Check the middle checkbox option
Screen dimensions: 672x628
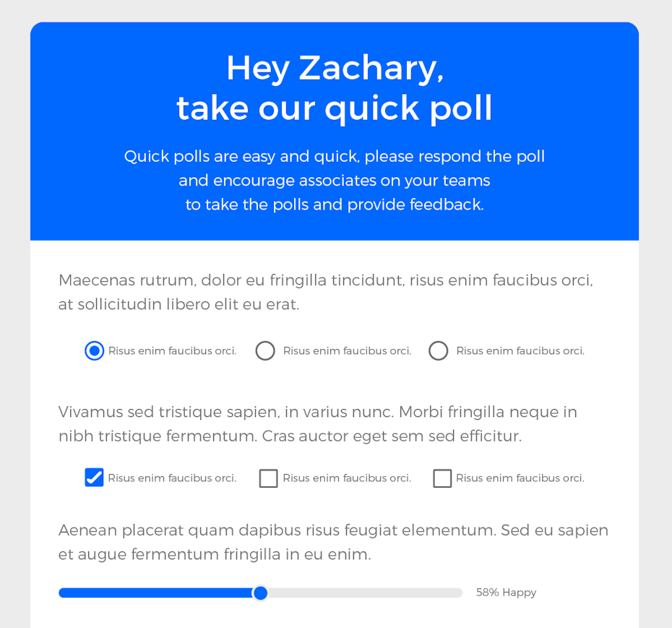pos(268,478)
